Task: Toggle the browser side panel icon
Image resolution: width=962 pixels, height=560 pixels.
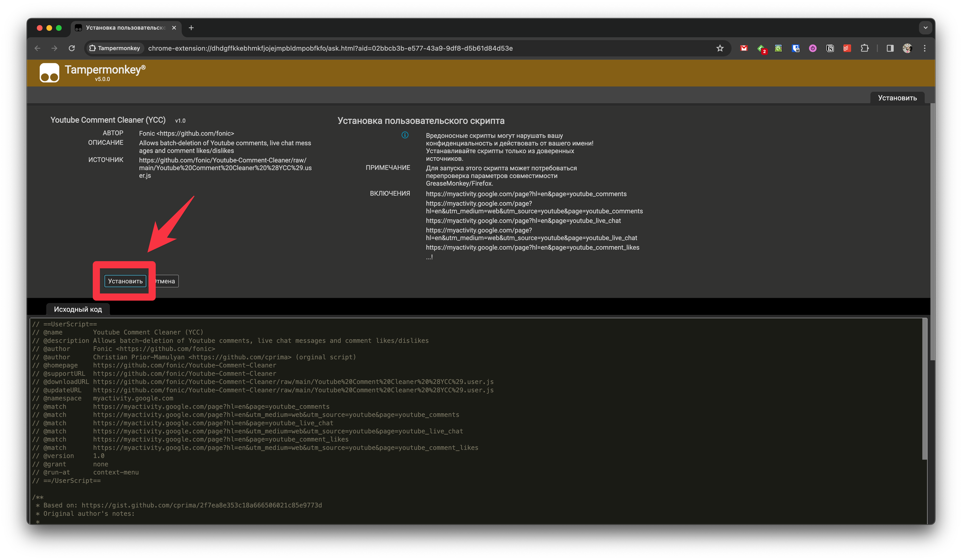Action: (x=890, y=48)
